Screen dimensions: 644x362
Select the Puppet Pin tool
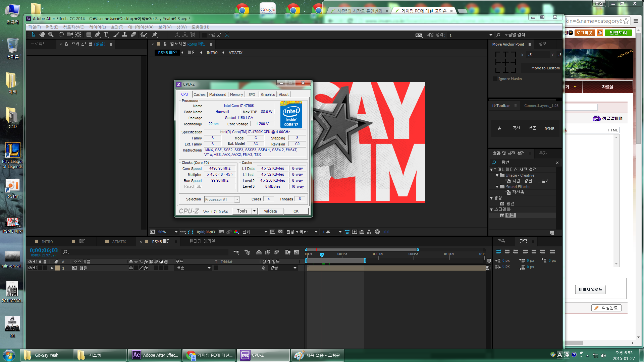point(155,35)
